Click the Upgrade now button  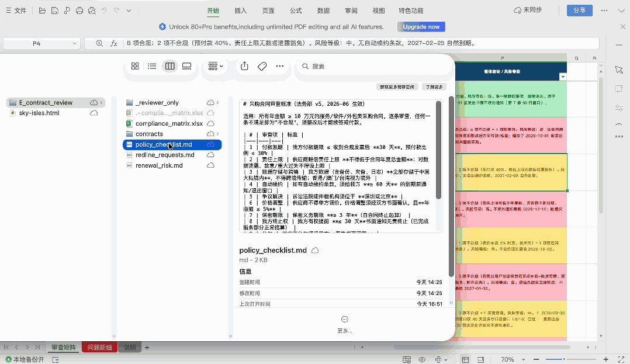tap(421, 27)
